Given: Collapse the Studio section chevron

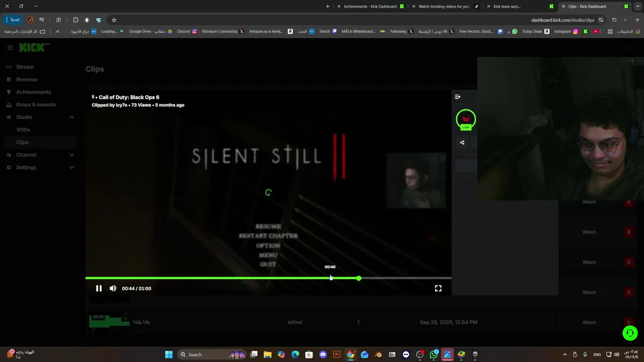Looking at the screenshot, I should 71,117.
